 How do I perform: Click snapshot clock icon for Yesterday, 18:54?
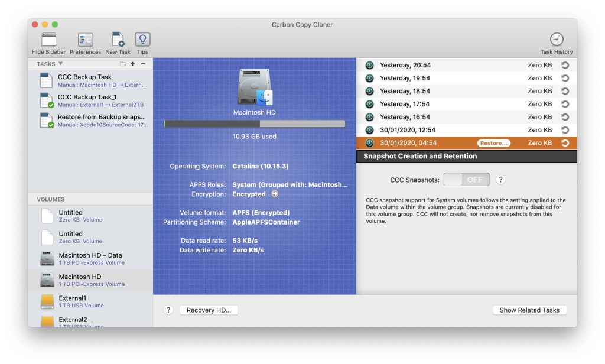[369, 91]
